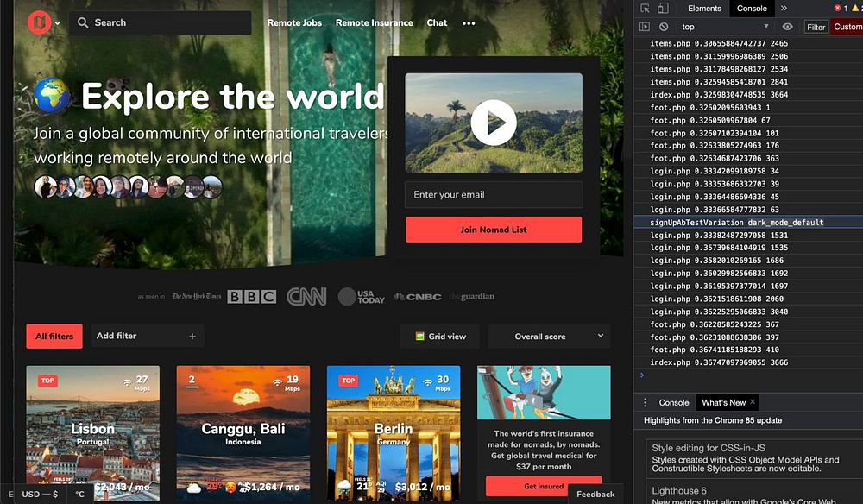The width and height of the screenshot is (863, 504).
Task: Toggle the DevTools device toolbar icon
Action: point(663,9)
